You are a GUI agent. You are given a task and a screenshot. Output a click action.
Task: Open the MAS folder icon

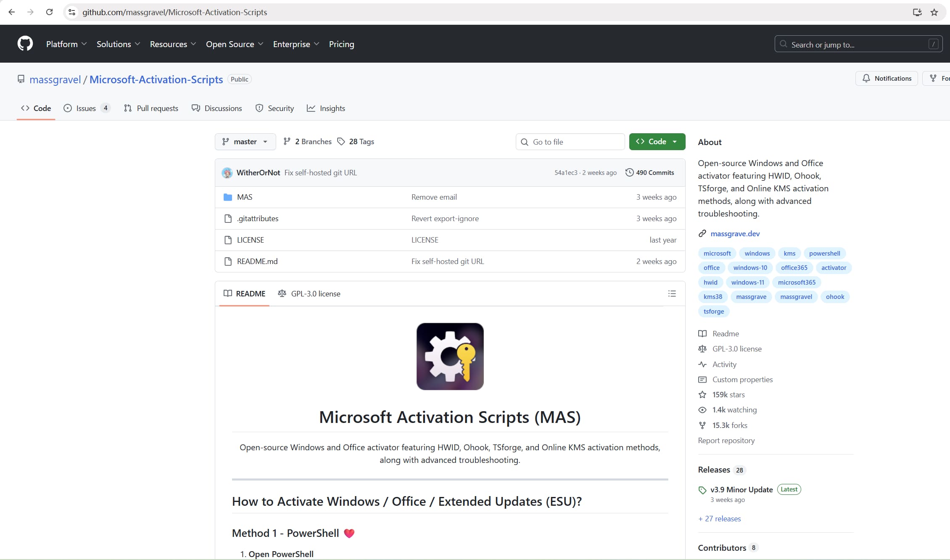(x=227, y=197)
